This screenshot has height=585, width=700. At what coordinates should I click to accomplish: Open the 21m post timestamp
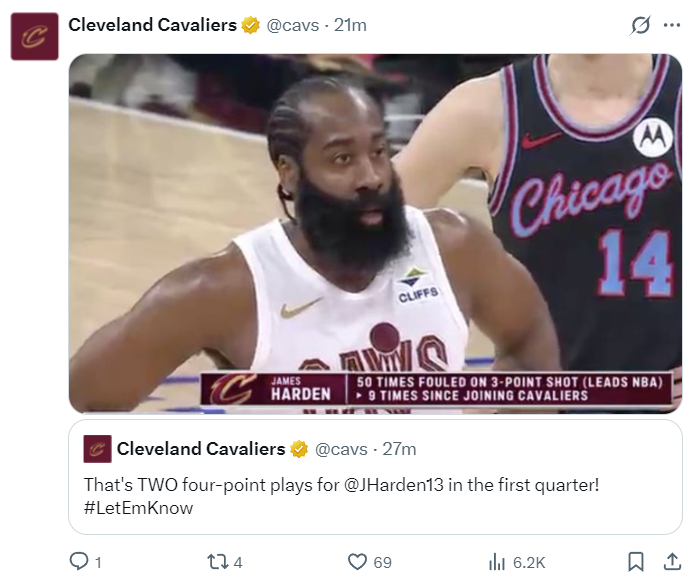tap(350, 25)
